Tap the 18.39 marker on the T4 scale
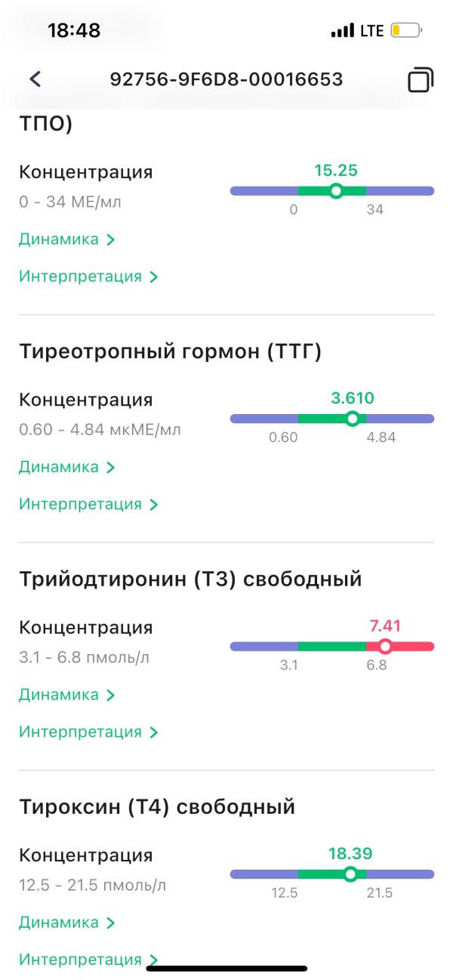The height and width of the screenshot is (980, 453). coord(350,874)
